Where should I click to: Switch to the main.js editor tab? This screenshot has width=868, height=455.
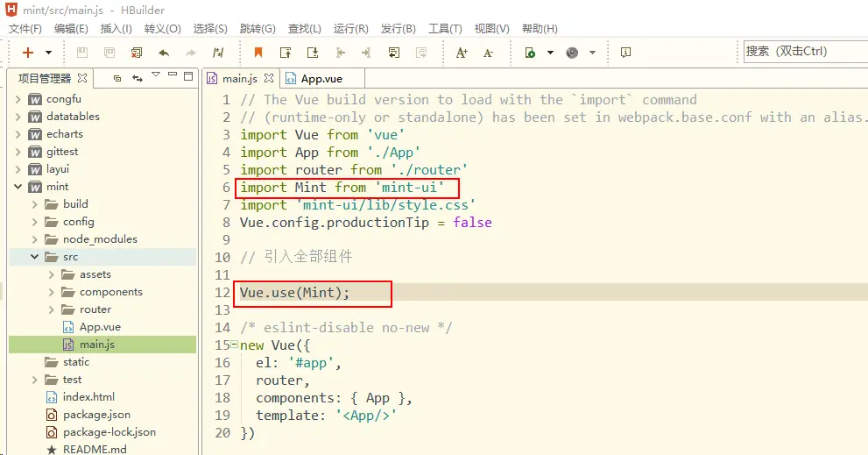240,79
